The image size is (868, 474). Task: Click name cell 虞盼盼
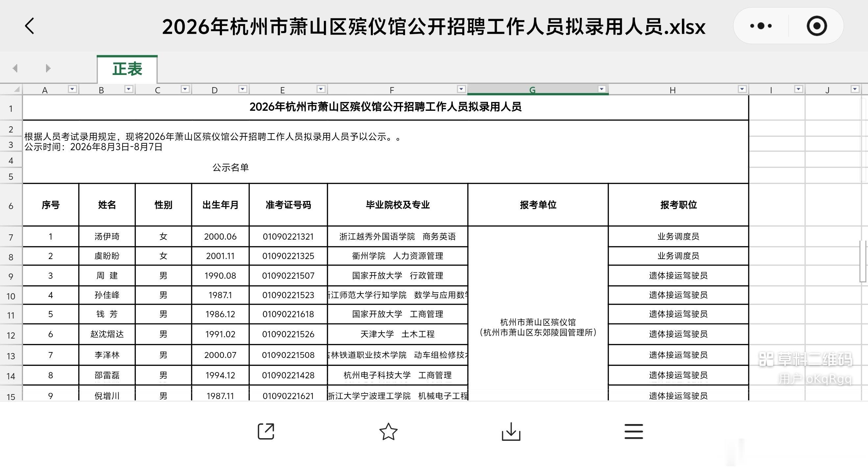tap(107, 256)
